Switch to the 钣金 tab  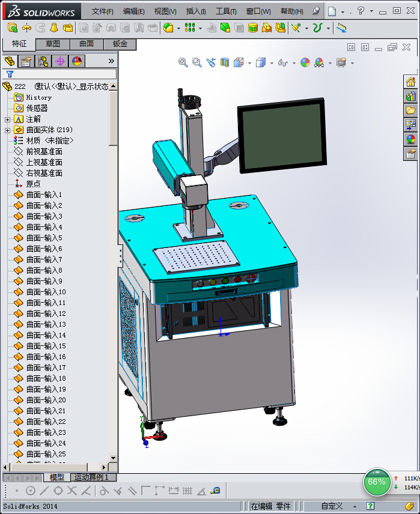(x=120, y=44)
